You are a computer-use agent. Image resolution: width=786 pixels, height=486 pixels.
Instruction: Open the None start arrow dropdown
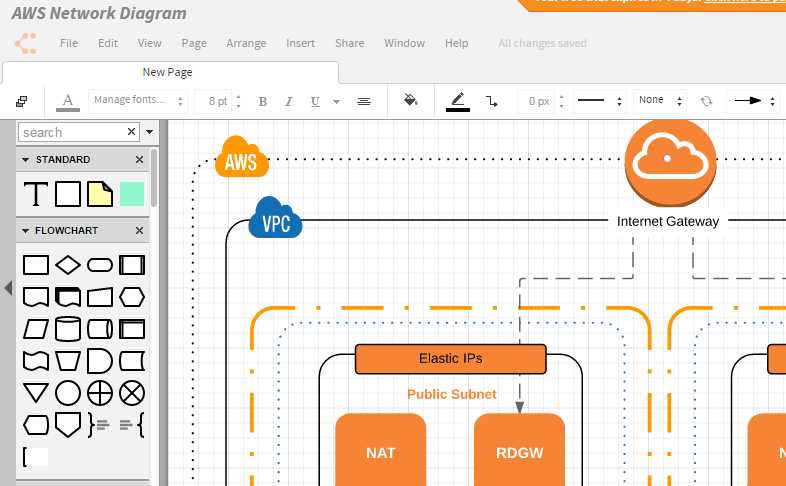point(660,101)
